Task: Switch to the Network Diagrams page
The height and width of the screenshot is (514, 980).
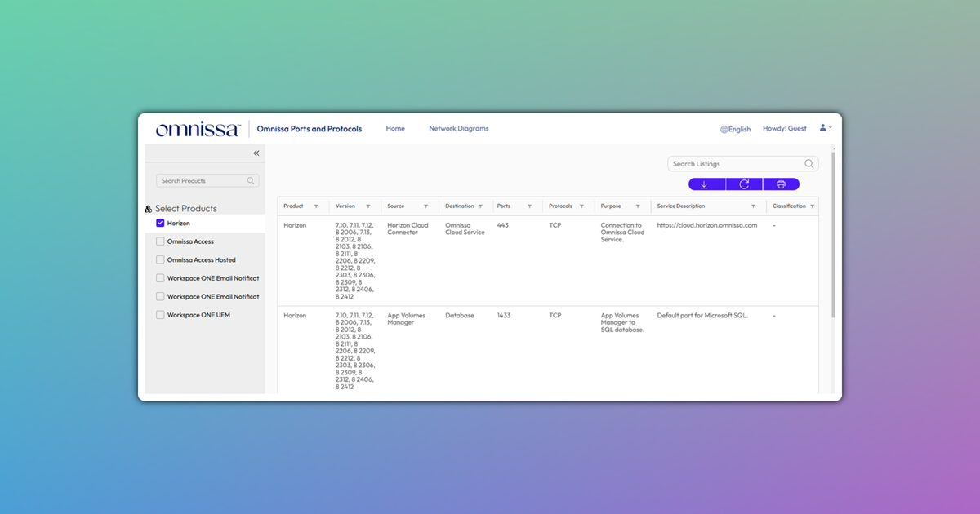Action: pos(459,128)
